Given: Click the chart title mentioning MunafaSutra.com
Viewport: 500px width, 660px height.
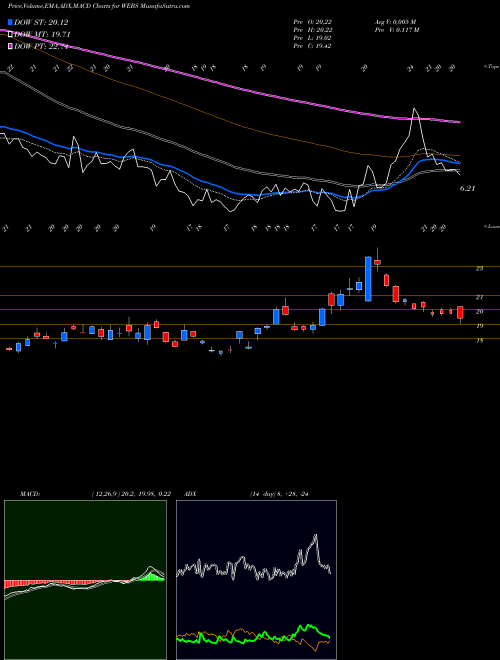Looking at the screenshot, I should click(x=99, y=6).
